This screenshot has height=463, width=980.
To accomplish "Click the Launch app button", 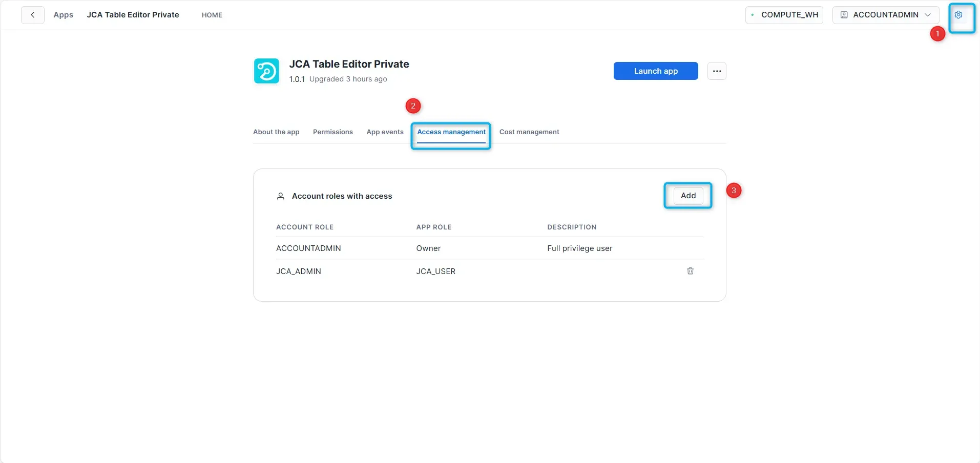I will click(x=655, y=71).
